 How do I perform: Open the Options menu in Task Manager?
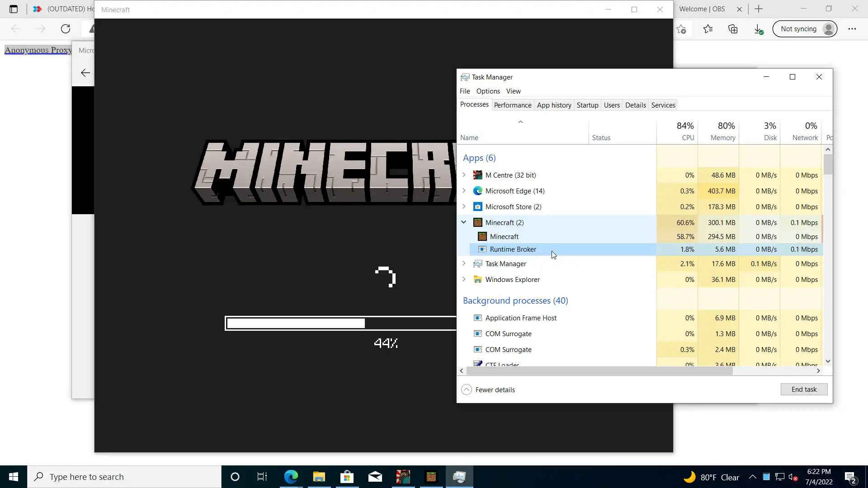coord(488,91)
